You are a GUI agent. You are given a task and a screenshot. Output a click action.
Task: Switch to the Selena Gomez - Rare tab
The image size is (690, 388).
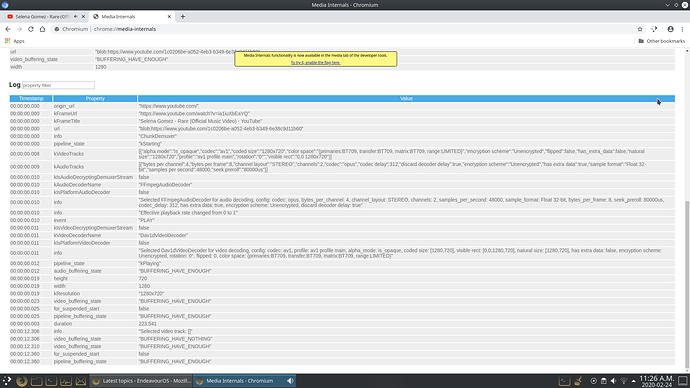[x=42, y=17]
